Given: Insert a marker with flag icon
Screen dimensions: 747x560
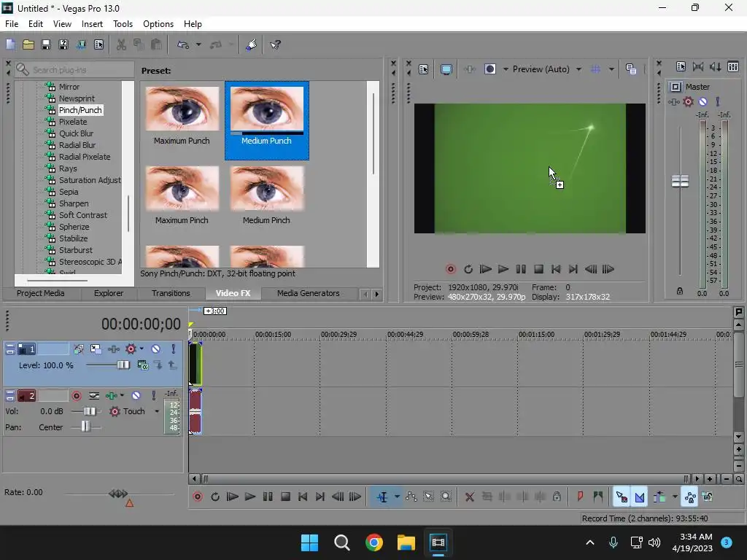Looking at the screenshot, I should 580,497.
